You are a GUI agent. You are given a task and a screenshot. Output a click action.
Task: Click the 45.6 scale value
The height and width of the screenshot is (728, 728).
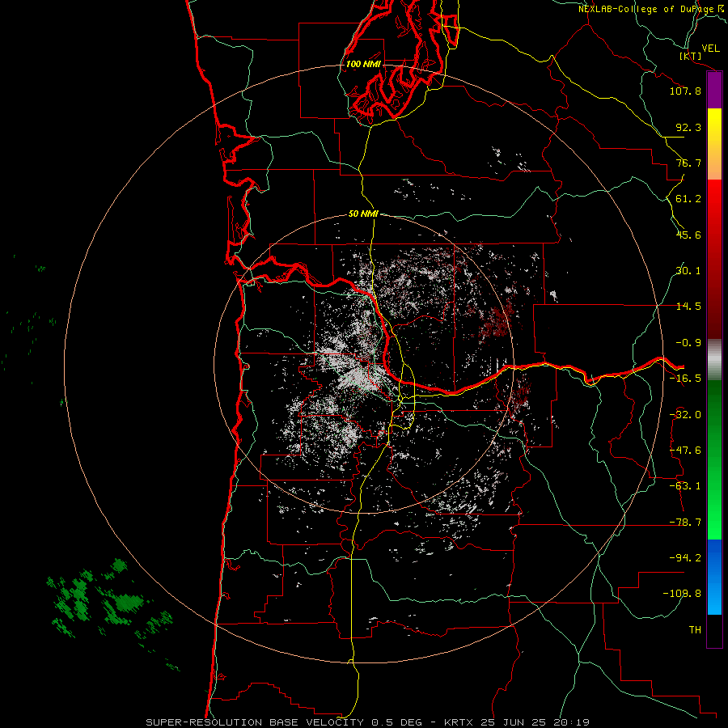[688, 235]
